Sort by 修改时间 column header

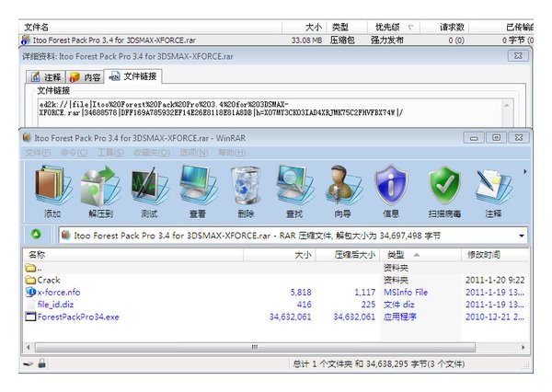click(x=495, y=255)
